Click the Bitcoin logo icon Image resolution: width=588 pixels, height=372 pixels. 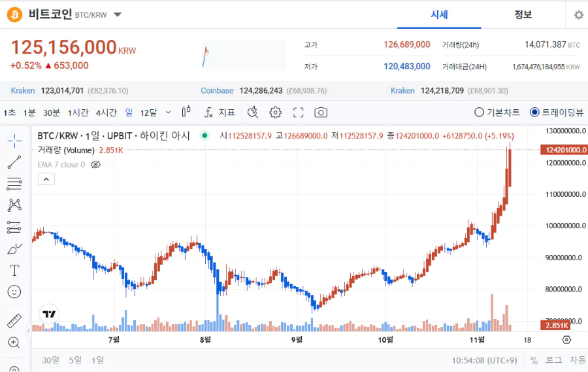(x=14, y=14)
